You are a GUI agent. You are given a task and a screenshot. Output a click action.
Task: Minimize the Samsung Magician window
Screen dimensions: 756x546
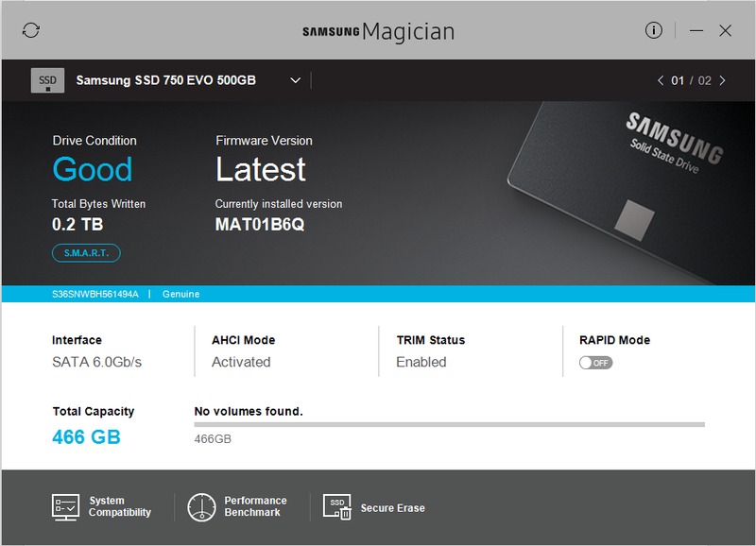[x=696, y=31]
